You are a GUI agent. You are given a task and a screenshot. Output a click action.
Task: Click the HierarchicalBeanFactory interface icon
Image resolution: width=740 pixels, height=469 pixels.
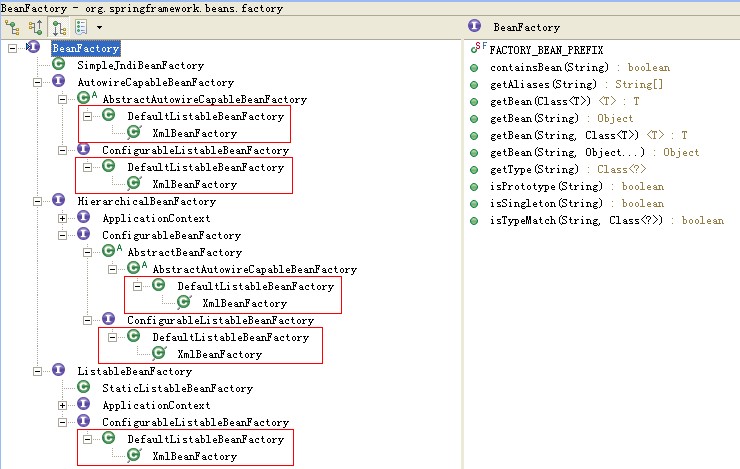[59, 200]
